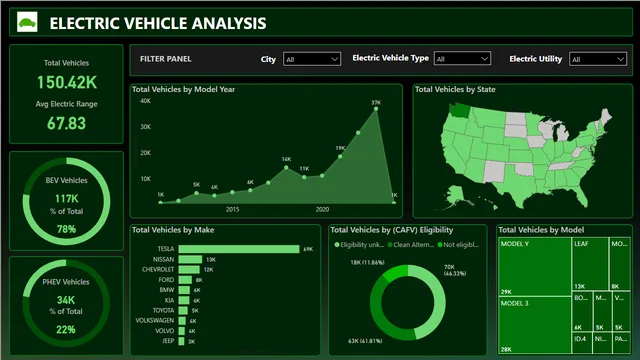
Task: Select the MODEL Y tile in treemap
Action: [535, 267]
